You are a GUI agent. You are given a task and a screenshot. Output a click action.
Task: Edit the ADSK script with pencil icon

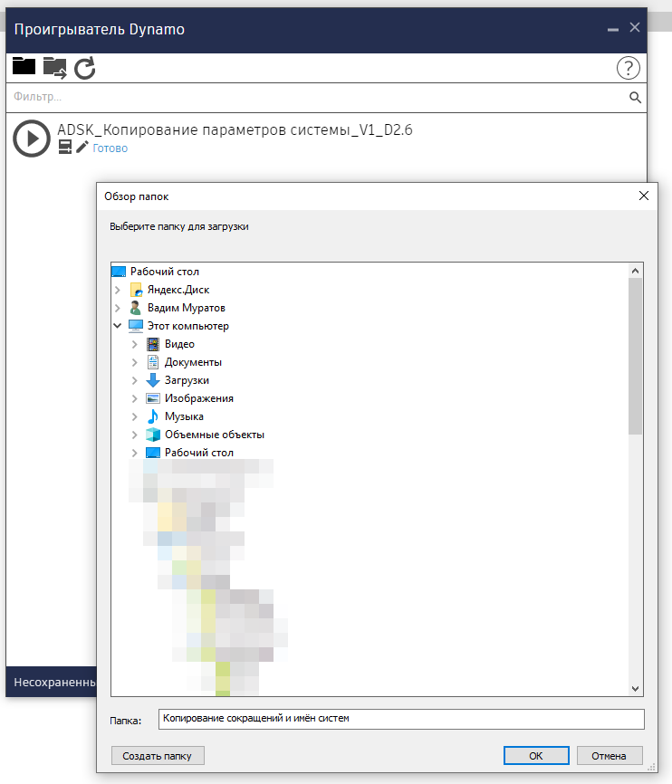(x=82, y=147)
